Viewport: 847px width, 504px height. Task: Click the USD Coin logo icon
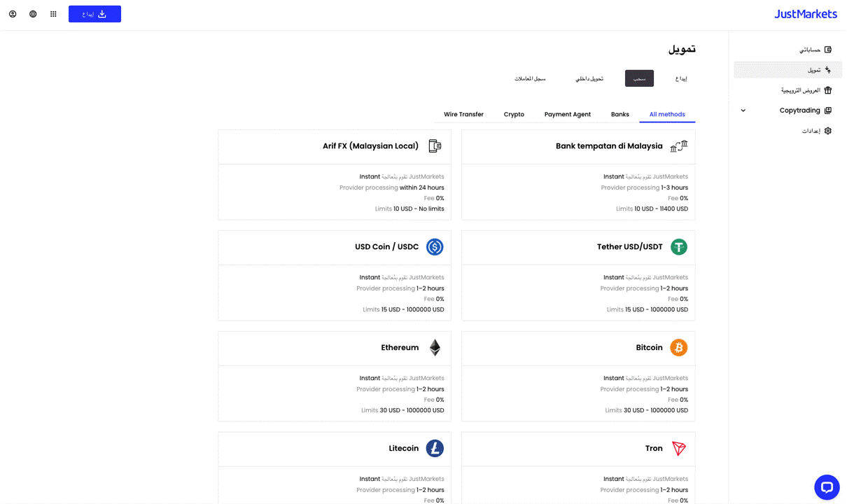pyautogui.click(x=435, y=247)
